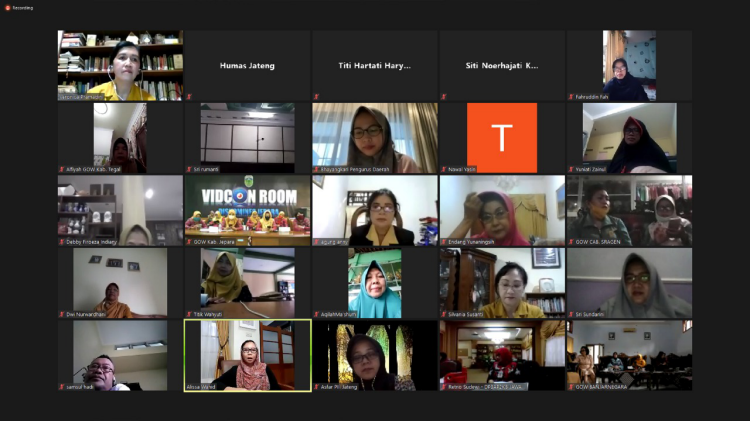Click the 'Siti Noerhajati K...' name text

click(x=502, y=66)
